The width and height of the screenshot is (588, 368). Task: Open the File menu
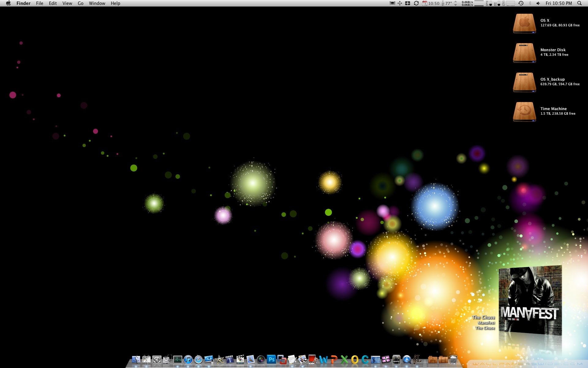coord(40,3)
